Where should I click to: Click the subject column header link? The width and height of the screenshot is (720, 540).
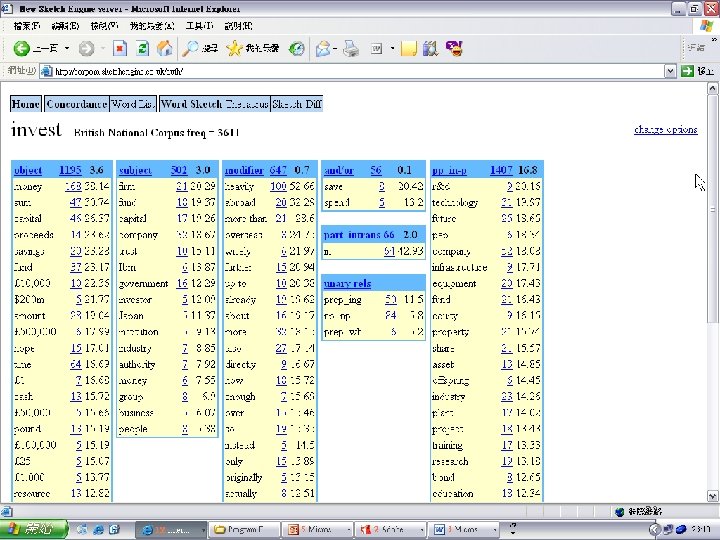135,170
